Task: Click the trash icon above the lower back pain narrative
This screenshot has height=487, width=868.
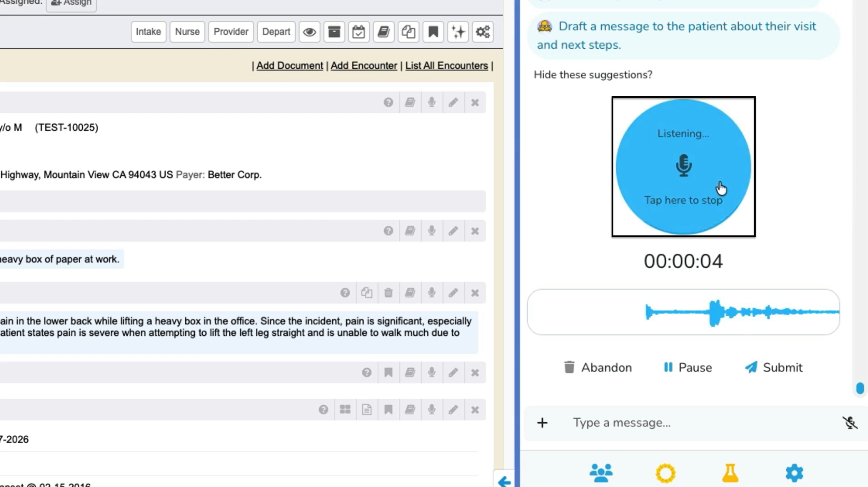Action: coord(388,293)
